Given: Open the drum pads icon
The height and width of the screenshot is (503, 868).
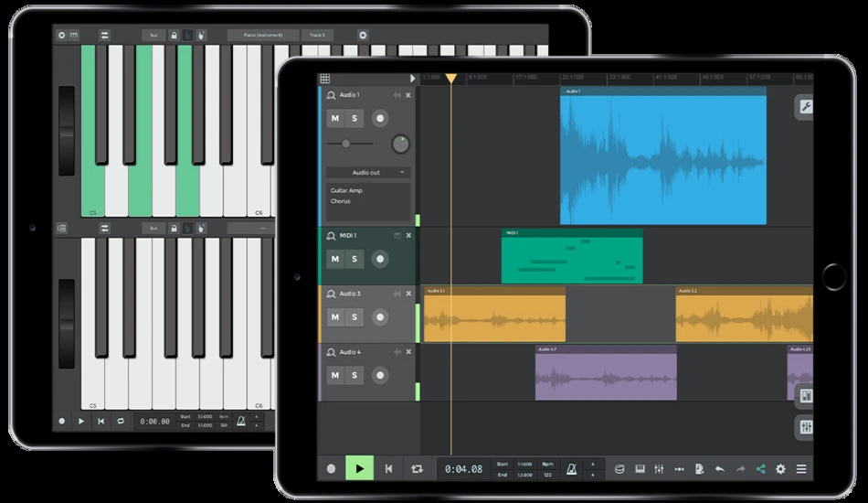Looking at the screenshot, I should [619, 469].
